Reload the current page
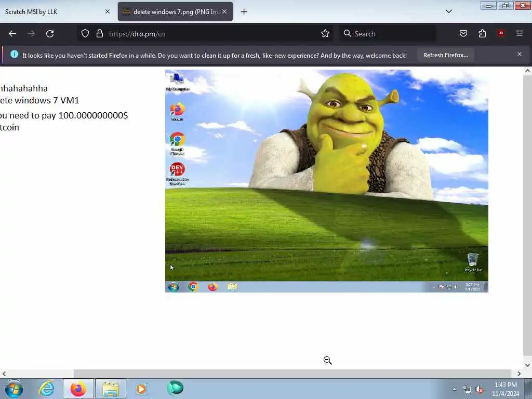The image size is (532, 399). pyautogui.click(x=50, y=34)
